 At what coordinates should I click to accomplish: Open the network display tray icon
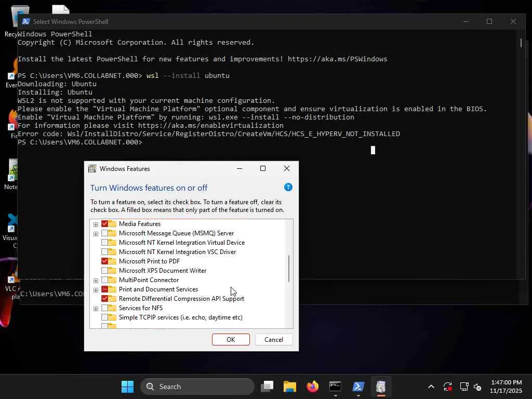tap(464, 387)
